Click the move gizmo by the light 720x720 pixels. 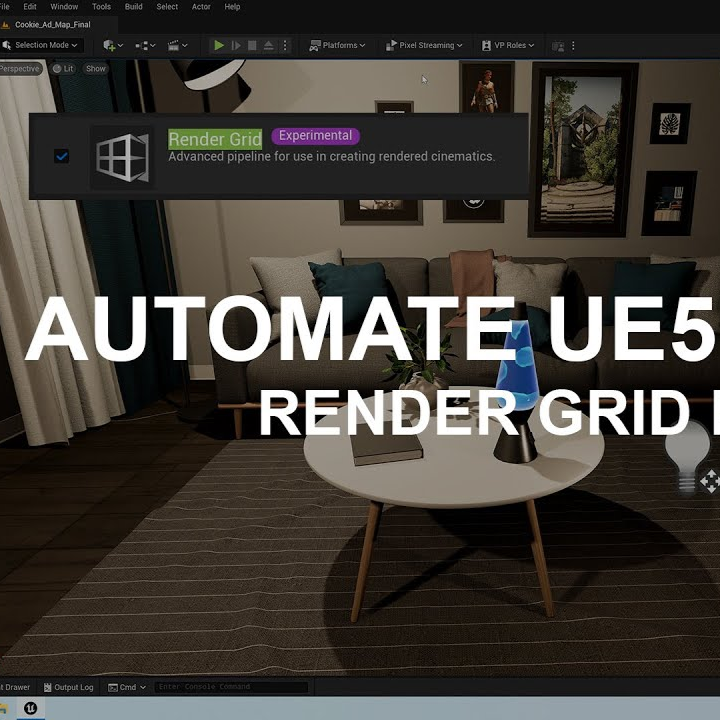pyautogui.click(x=709, y=481)
